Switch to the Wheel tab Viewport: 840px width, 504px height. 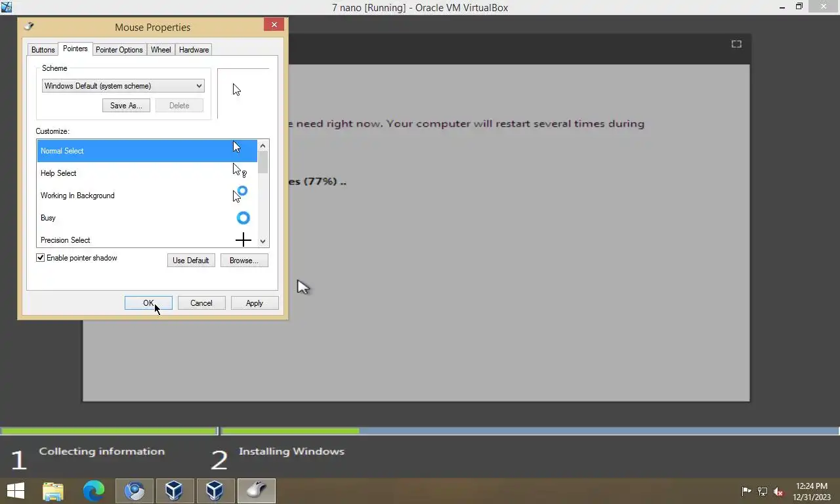coord(161,50)
